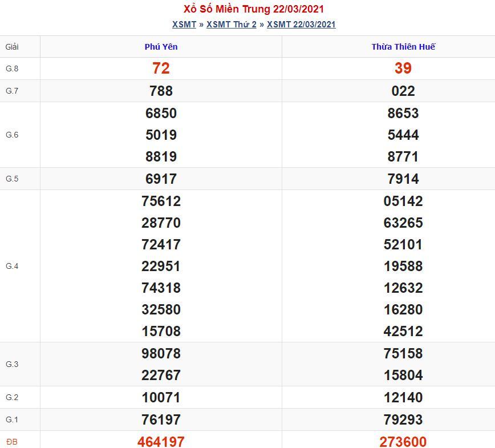Image resolution: width=495 pixels, height=448 pixels.
Task: Select Thừa Thiên Huế G.8 result 39
Action: 403,68
